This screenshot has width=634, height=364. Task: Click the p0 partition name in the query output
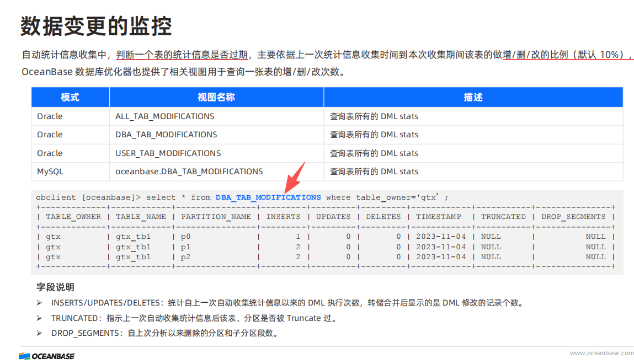(x=185, y=237)
